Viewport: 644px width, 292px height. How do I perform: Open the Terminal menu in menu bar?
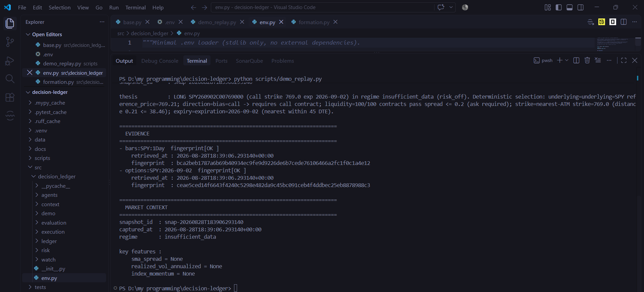pyautogui.click(x=135, y=8)
